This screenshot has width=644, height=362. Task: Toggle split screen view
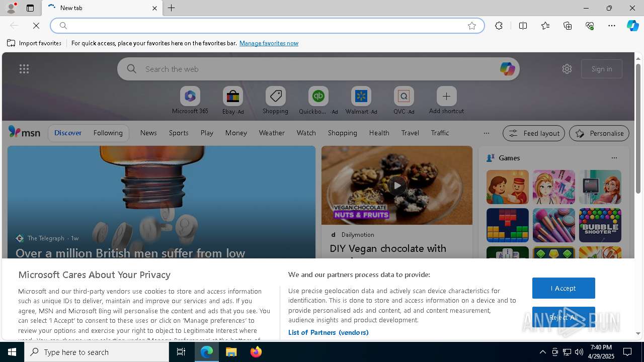(523, 26)
